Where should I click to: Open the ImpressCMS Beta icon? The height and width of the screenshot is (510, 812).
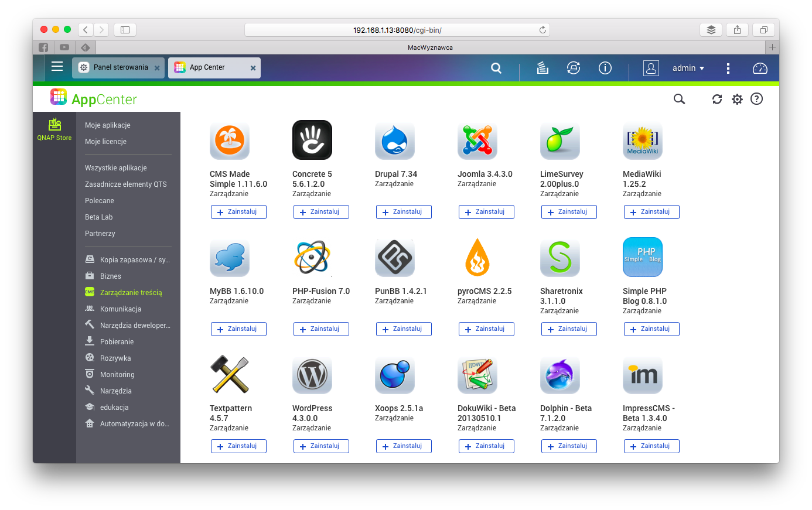[x=643, y=374]
